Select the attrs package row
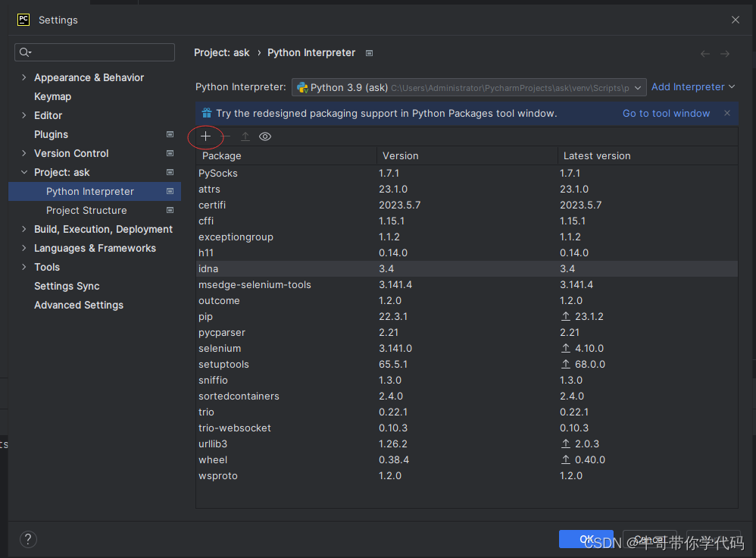 click(x=467, y=189)
